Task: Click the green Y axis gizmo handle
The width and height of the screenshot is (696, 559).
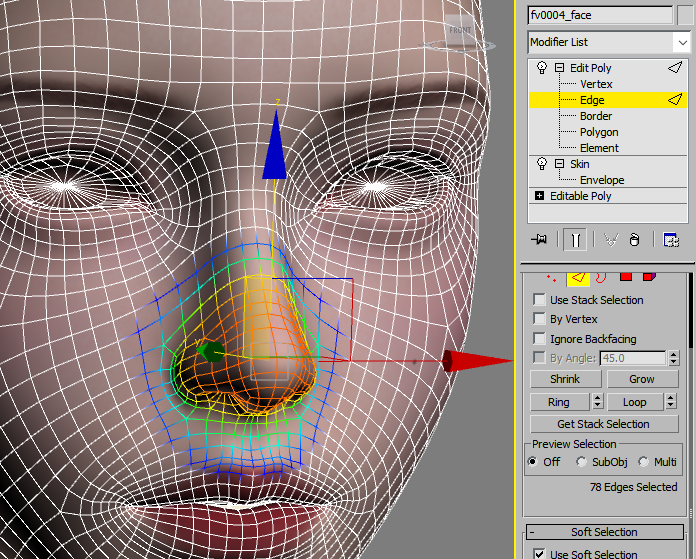Action: point(211,351)
